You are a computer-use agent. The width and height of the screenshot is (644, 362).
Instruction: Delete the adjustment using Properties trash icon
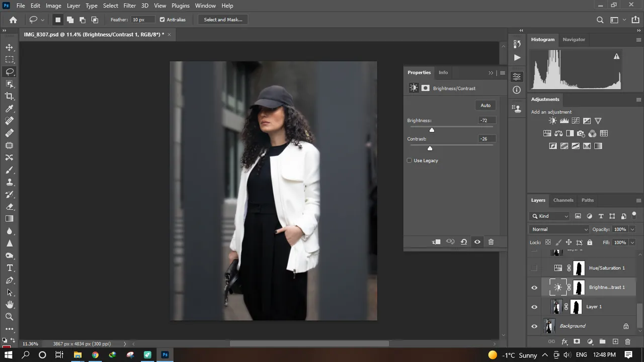click(491, 242)
